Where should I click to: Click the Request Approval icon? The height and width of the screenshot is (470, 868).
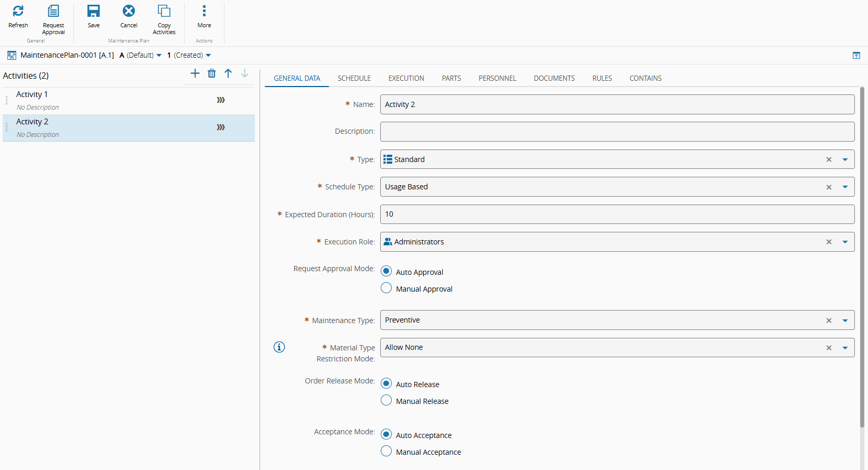(x=53, y=11)
